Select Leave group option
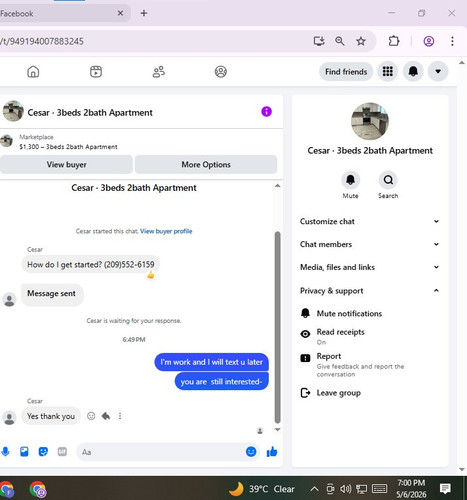This screenshot has height=500, width=467. point(369,393)
